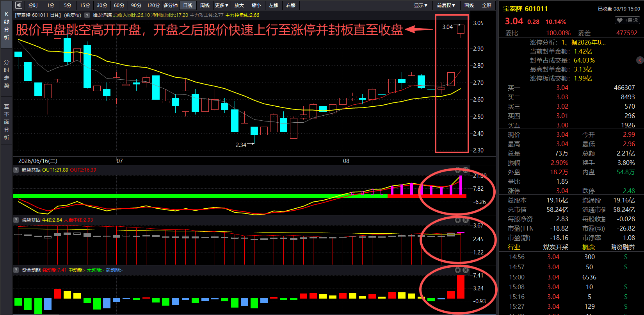Click 煤炭开采 industry link
The image size is (644, 315).
click(x=556, y=247)
